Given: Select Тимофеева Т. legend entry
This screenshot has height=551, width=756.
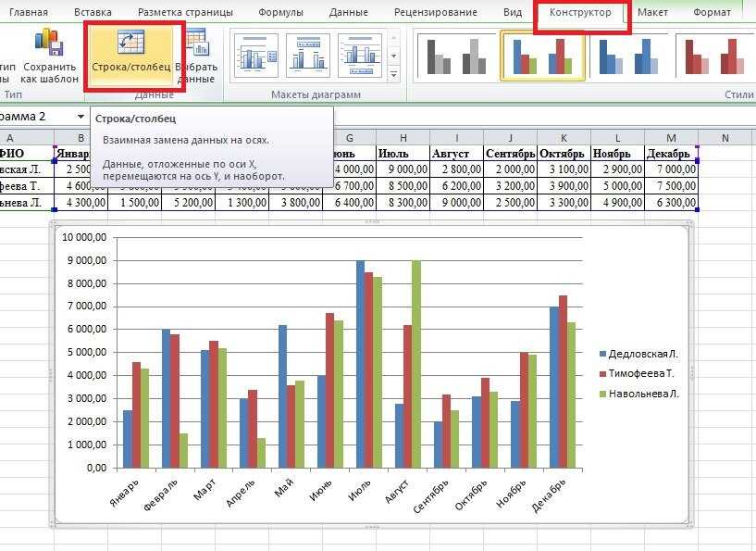Looking at the screenshot, I should click(637, 373).
